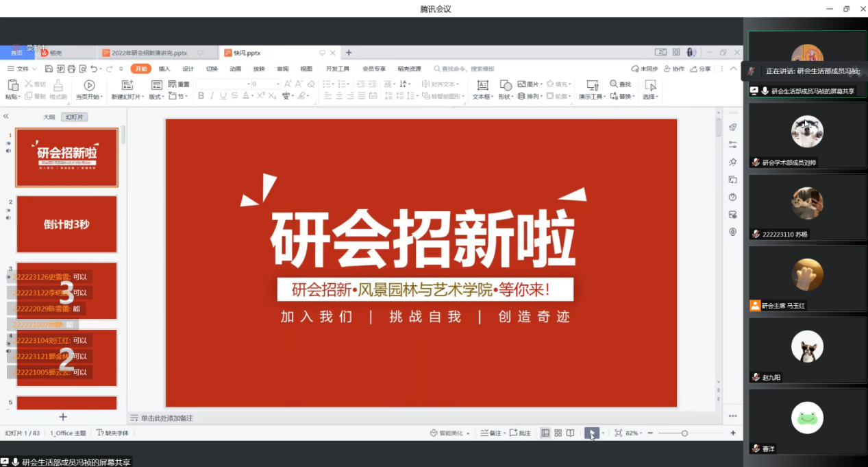This screenshot has width=868, height=467.
Task: Toggle Italic formatting button
Action: (x=212, y=96)
